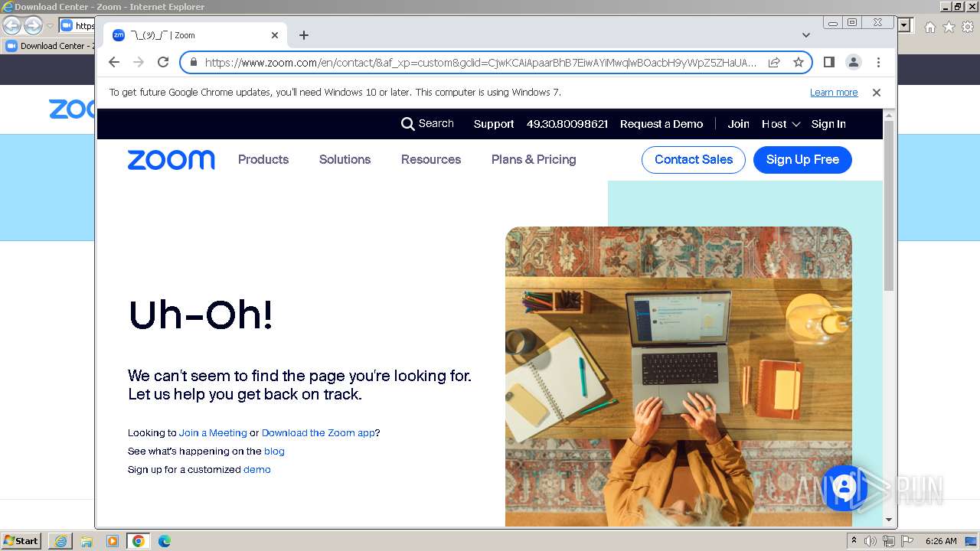
Task: Click Internet Explorer's forward button
Action: 33,25
